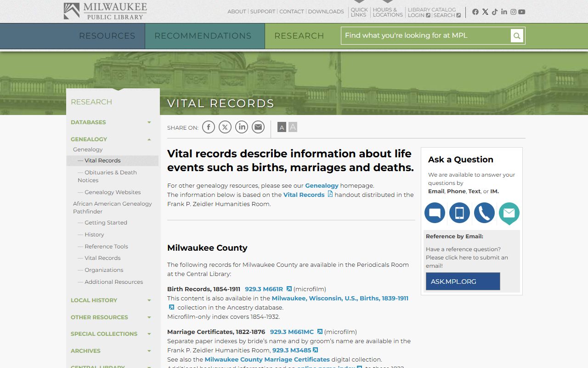This screenshot has width=588, height=368.
Task: Share this page by email
Action: (x=258, y=127)
